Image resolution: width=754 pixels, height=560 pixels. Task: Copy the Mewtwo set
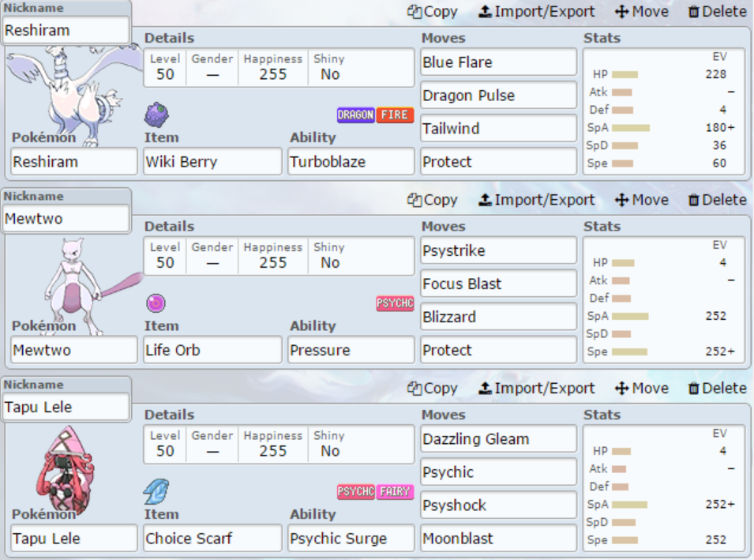[x=433, y=200]
